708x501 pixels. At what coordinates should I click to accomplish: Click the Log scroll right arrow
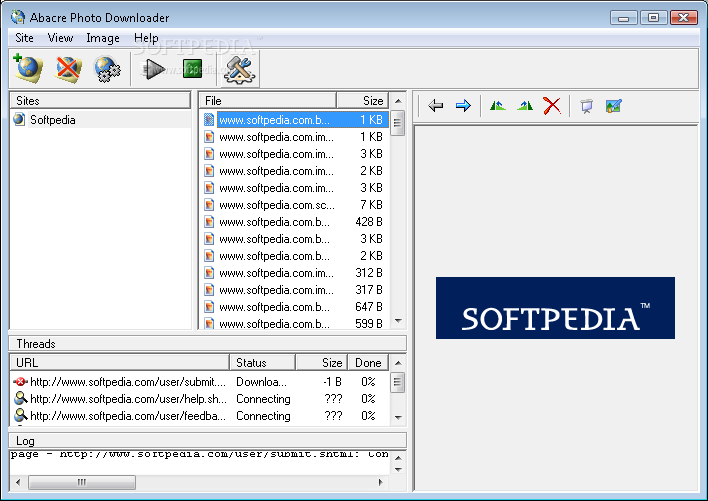[x=381, y=482]
